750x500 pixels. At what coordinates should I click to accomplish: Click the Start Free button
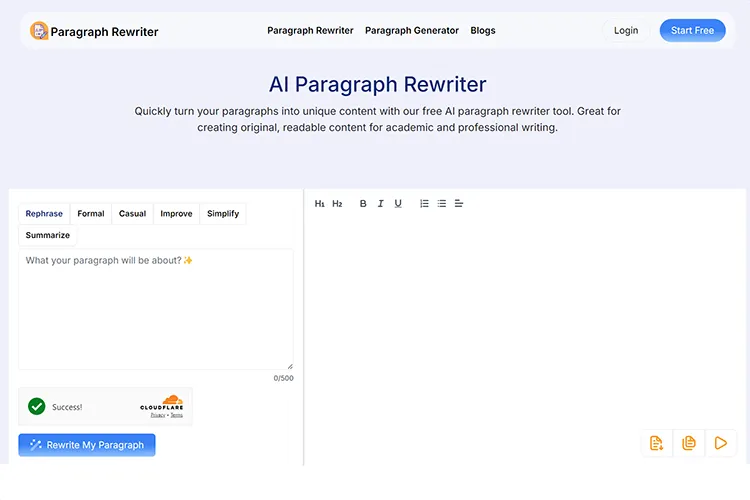692,31
